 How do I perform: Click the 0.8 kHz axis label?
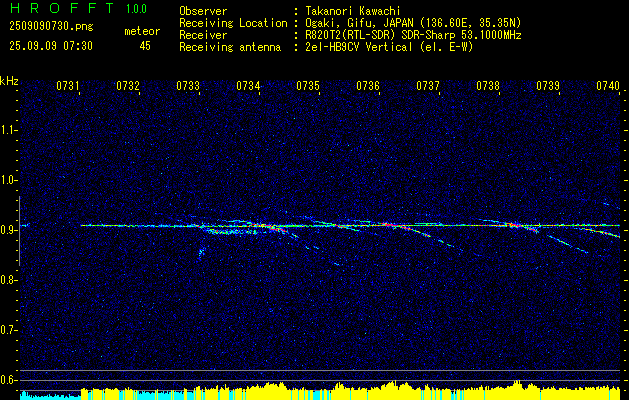click(x=8, y=280)
